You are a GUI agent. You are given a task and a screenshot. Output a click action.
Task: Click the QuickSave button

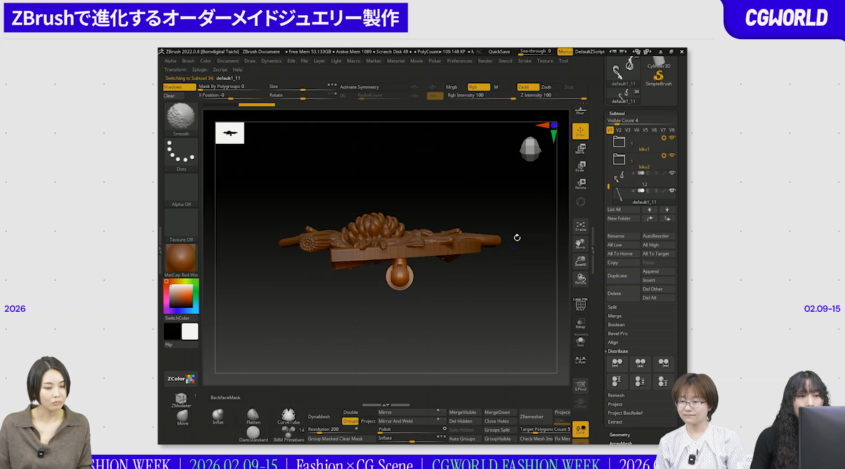point(498,51)
